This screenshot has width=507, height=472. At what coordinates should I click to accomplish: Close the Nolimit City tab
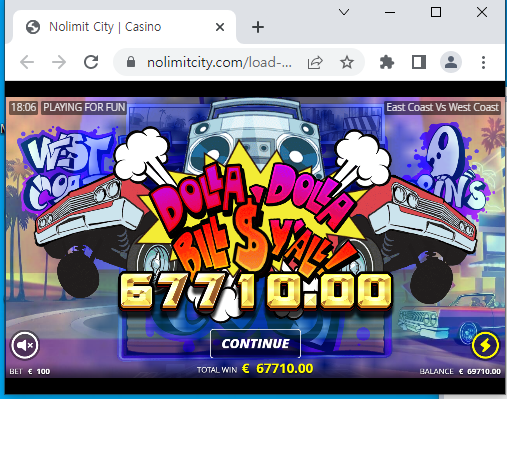220,27
